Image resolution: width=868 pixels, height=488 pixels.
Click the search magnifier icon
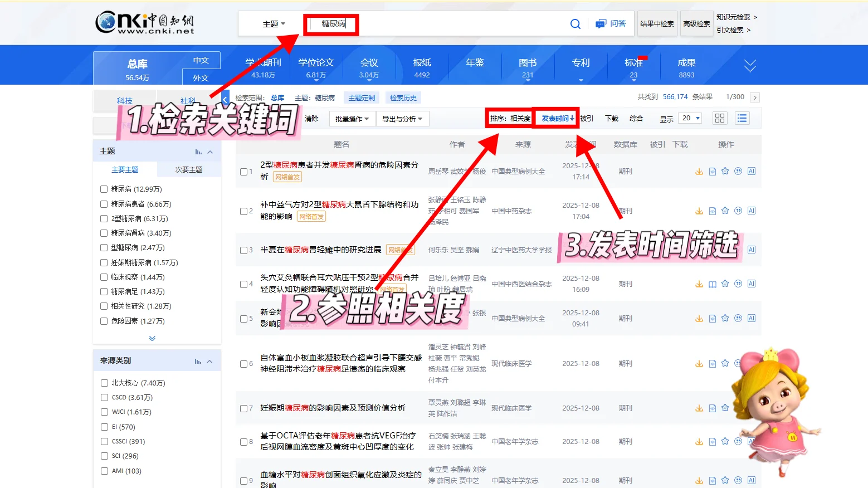576,24
